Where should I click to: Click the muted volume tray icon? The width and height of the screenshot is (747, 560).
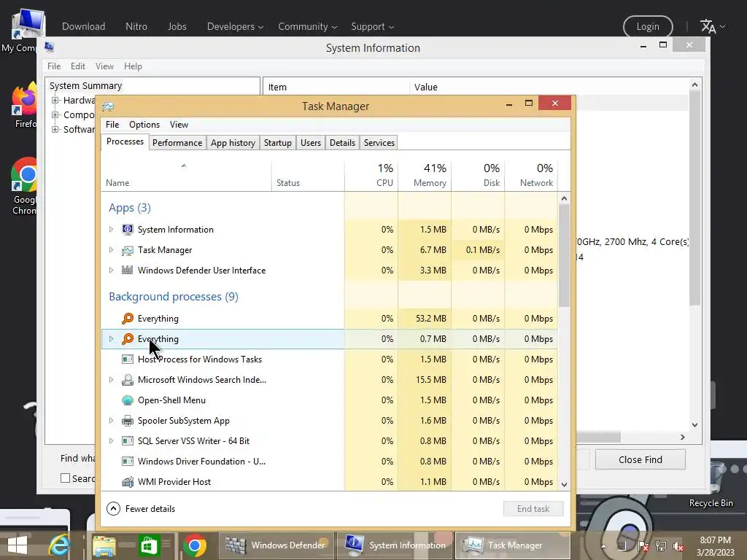[678, 546]
